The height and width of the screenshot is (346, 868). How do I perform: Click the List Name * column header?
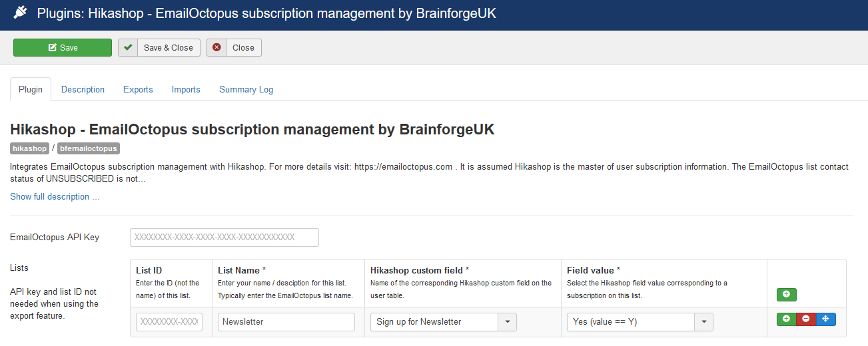(x=242, y=270)
